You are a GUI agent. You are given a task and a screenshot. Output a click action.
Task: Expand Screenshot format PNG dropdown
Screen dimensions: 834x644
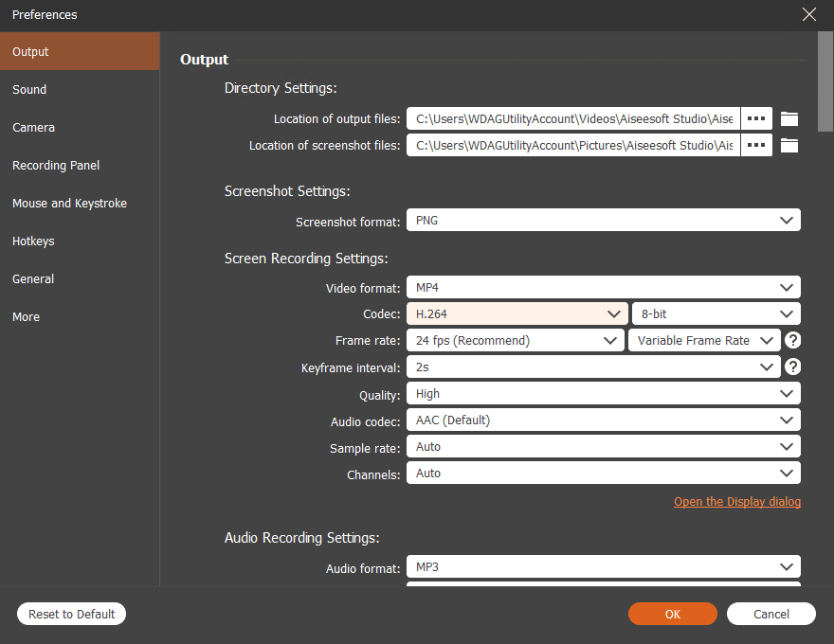[x=603, y=220]
